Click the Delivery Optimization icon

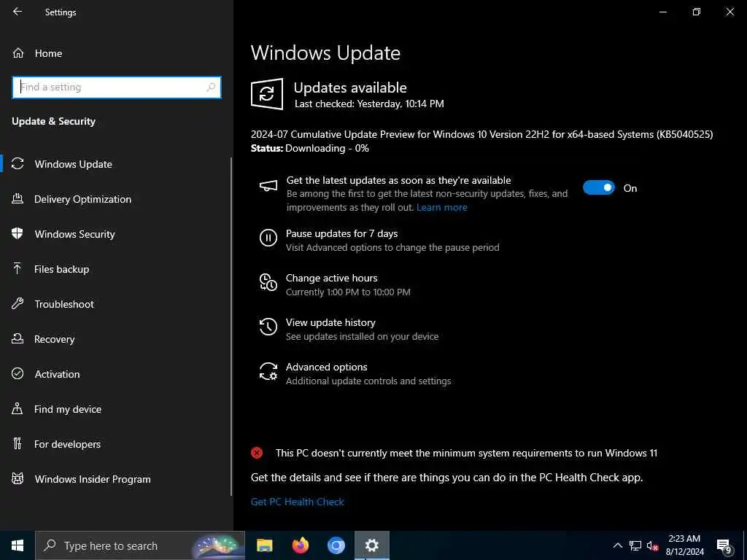[18, 198]
